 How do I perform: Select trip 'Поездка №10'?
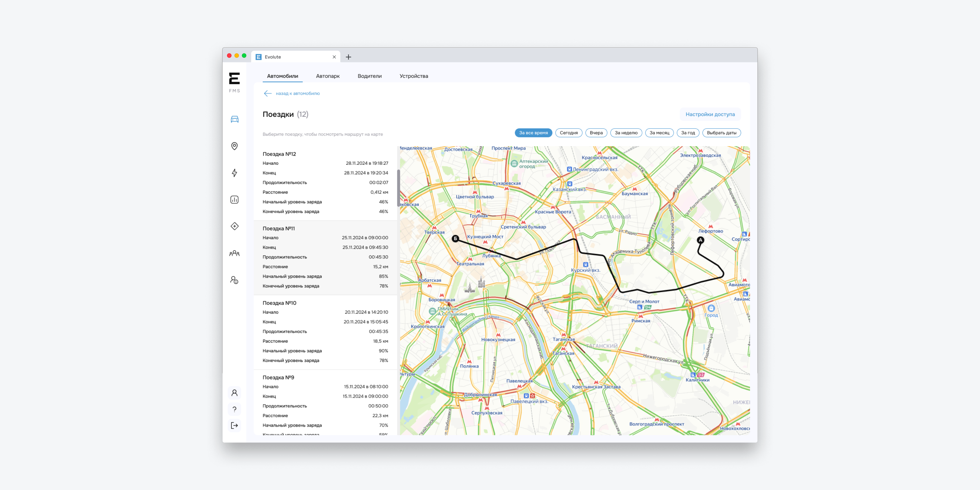pyautogui.click(x=325, y=332)
